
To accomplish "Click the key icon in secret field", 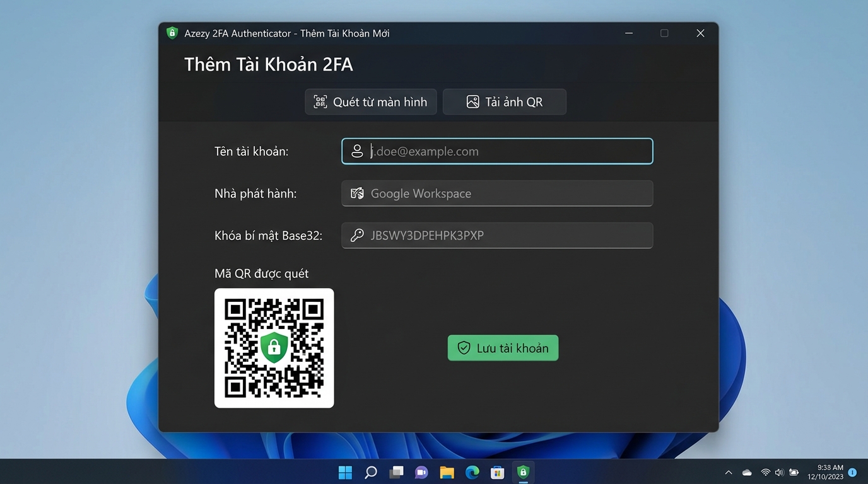I will [357, 236].
